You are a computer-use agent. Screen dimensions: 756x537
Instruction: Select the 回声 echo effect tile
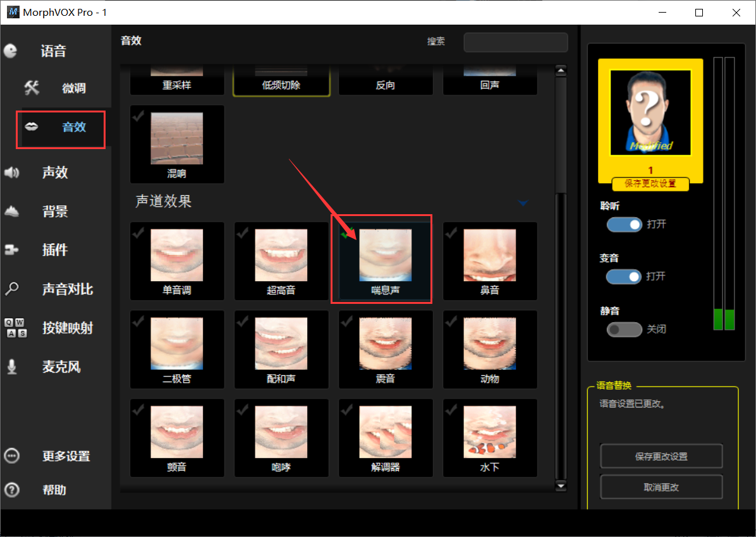pyautogui.click(x=490, y=80)
